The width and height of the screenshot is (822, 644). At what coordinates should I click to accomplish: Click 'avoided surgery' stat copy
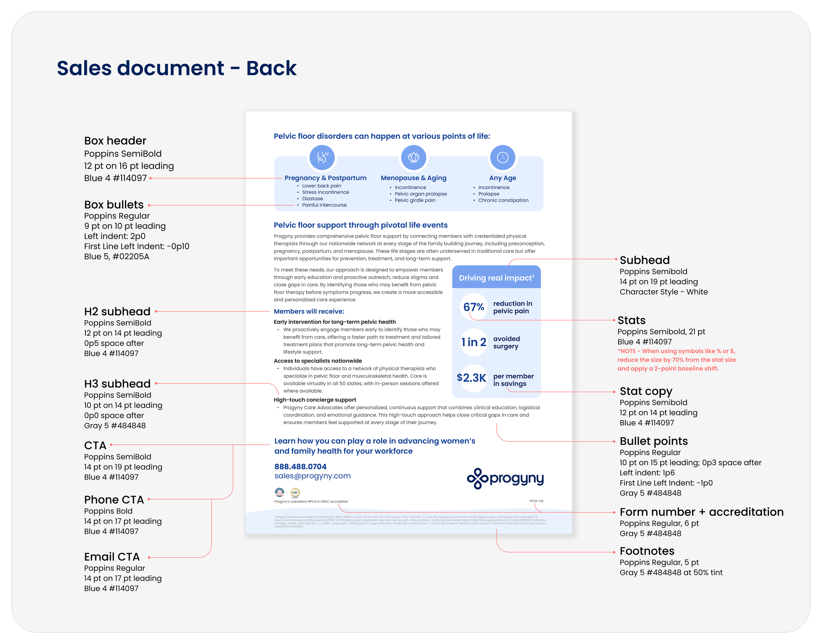click(x=506, y=342)
